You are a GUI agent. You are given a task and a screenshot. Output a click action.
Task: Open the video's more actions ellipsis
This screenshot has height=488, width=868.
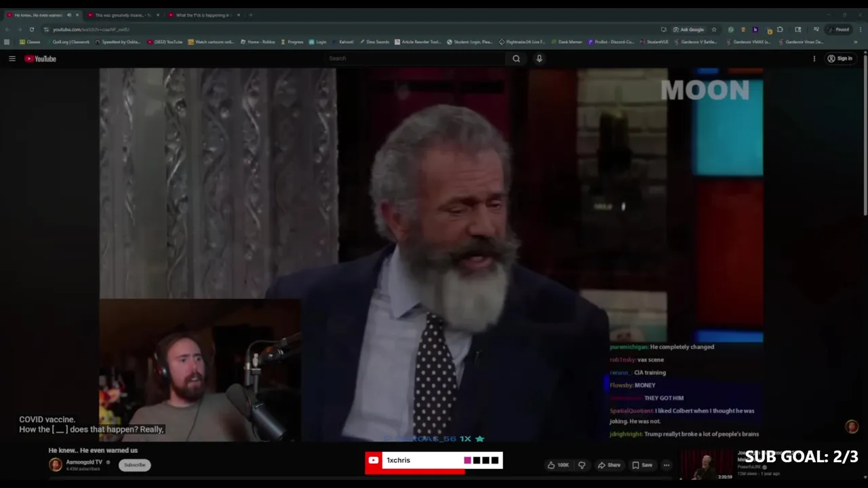pyautogui.click(x=667, y=465)
